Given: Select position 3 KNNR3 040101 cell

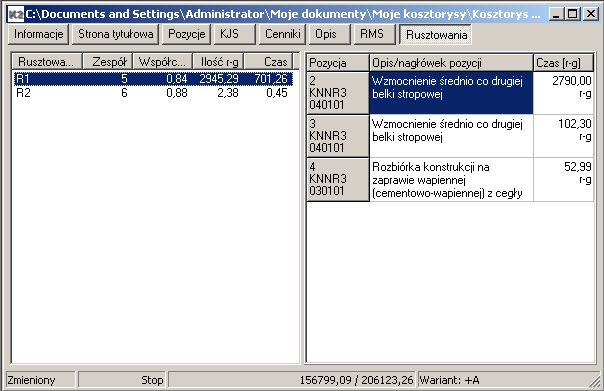Looking at the screenshot, I should coord(338,136).
